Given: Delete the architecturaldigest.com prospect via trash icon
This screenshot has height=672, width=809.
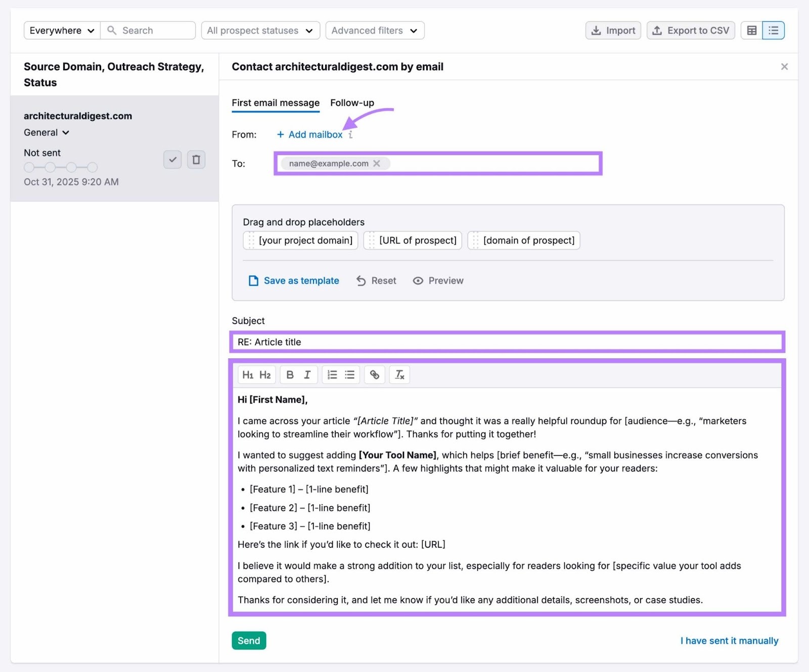Looking at the screenshot, I should [196, 160].
